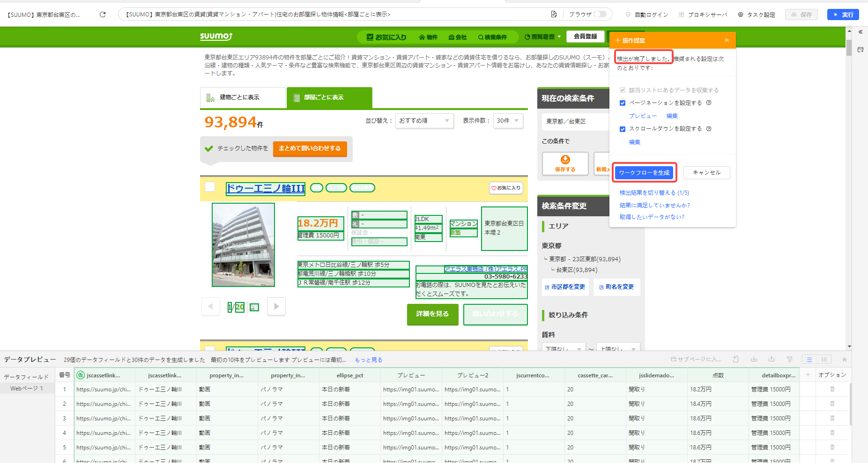Click add-page icon in preview toolbar
Image resolution: width=868 pixels, height=463 pixels.
(x=736, y=360)
